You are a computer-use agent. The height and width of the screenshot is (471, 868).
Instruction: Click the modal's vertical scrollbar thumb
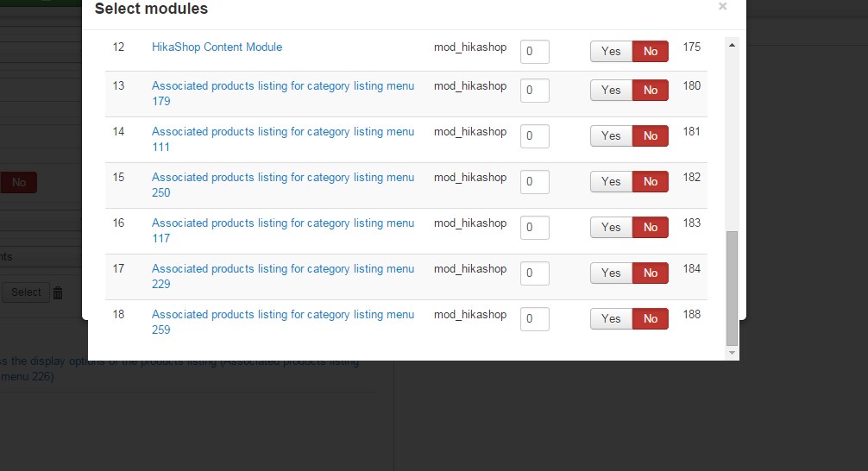733,287
